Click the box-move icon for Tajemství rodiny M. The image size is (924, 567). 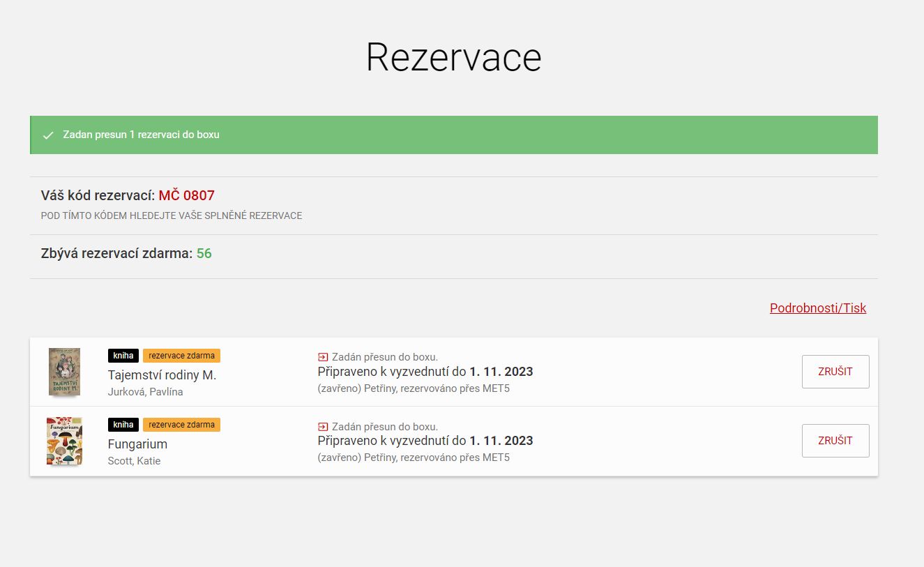coord(323,357)
